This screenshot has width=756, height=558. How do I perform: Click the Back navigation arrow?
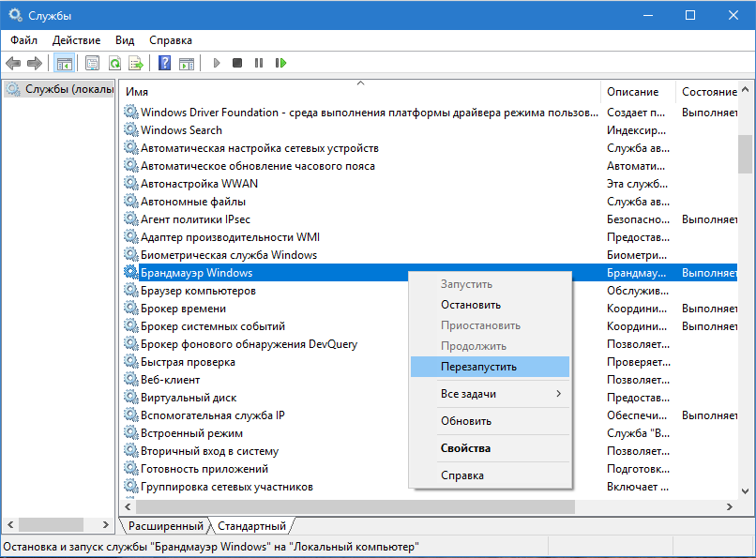(13, 63)
